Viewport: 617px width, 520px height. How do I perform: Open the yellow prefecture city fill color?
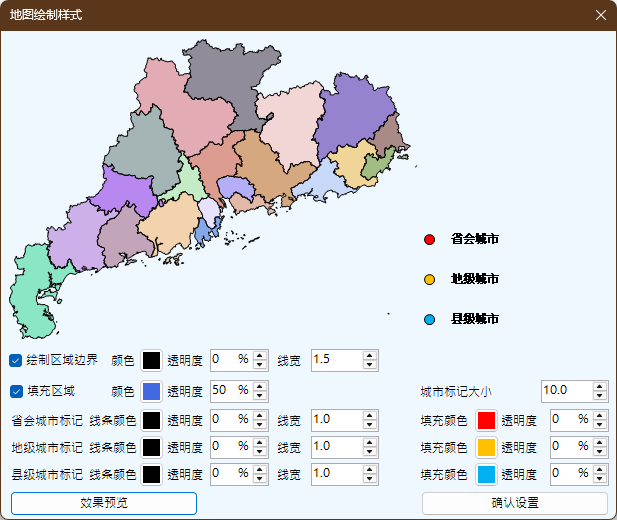[486, 446]
